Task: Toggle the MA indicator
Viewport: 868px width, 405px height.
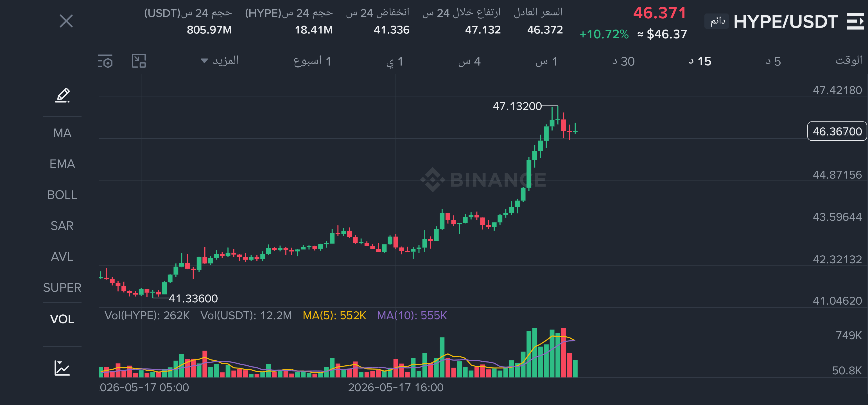Action: point(62,133)
